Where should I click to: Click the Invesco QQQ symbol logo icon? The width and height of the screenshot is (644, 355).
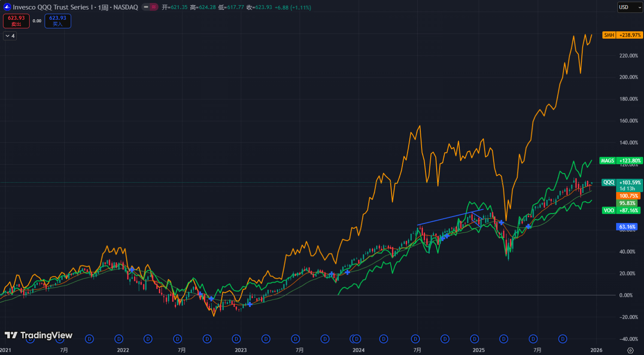click(7, 7)
